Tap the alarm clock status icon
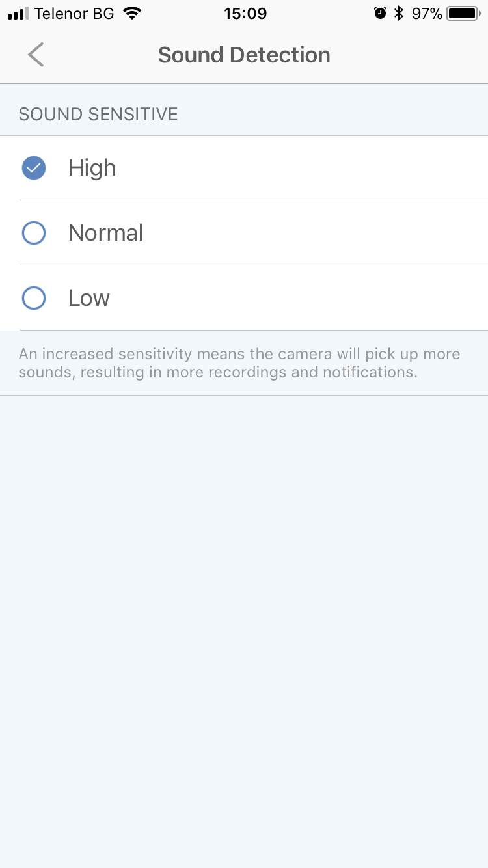The height and width of the screenshot is (868, 488). [x=380, y=13]
